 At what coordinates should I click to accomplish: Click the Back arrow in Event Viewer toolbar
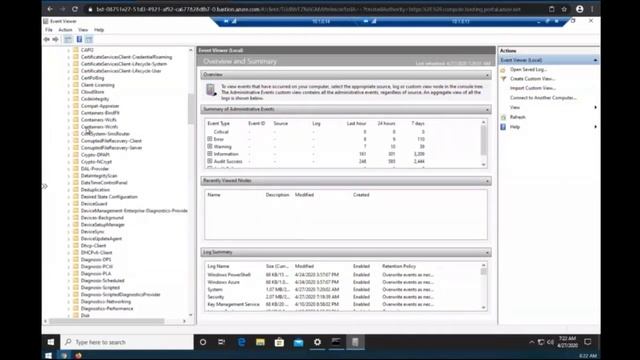47,40
